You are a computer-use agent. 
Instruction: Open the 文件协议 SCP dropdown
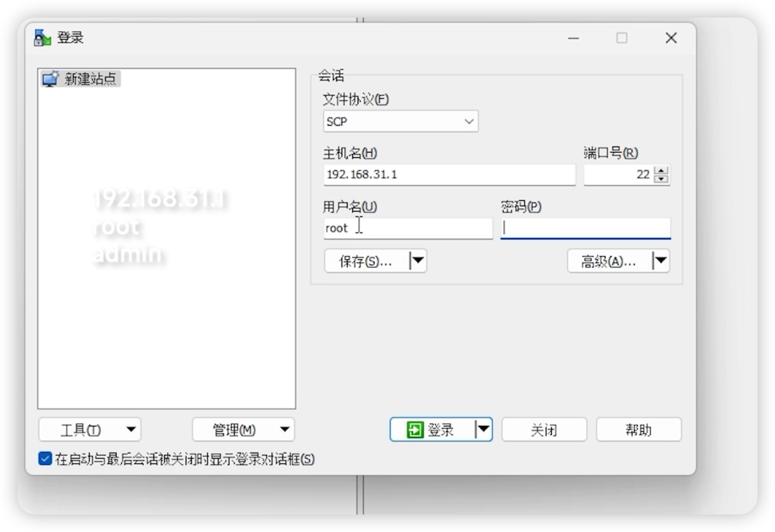click(x=401, y=121)
